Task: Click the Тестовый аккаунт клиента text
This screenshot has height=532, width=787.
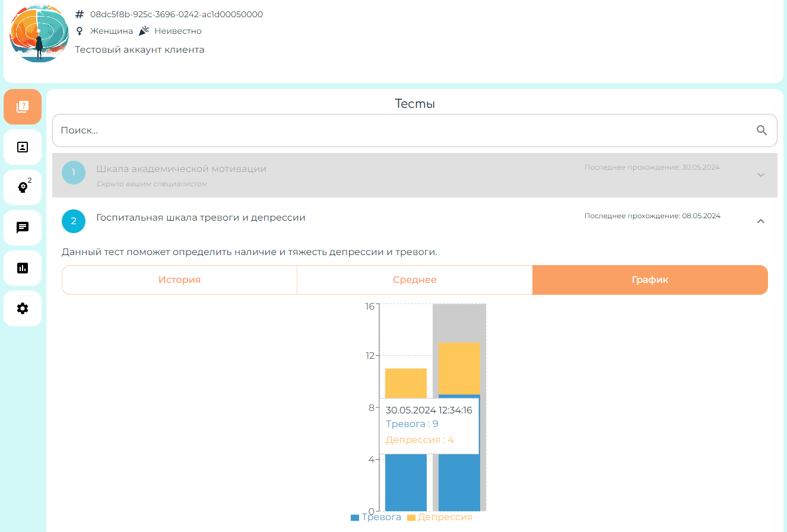Action: point(139,50)
